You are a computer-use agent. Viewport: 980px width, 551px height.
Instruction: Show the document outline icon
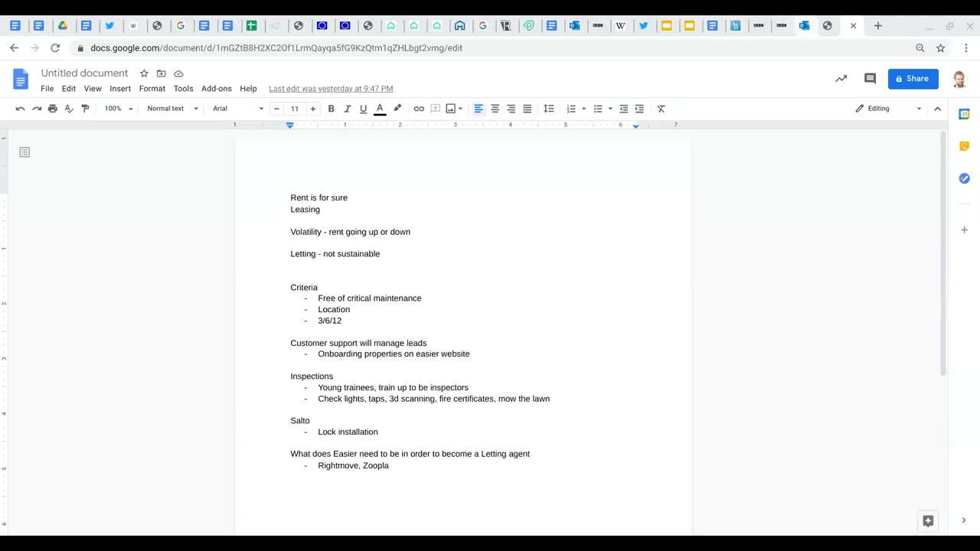click(x=24, y=152)
